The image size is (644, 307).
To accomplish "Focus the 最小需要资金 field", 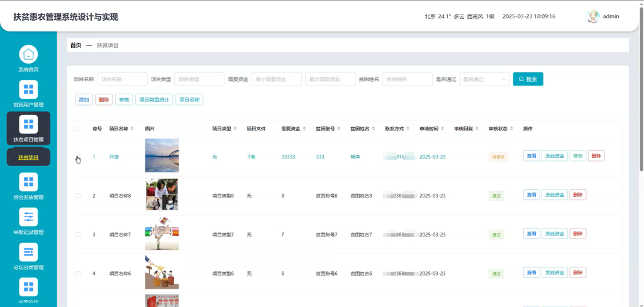I will (x=277, y=79).
